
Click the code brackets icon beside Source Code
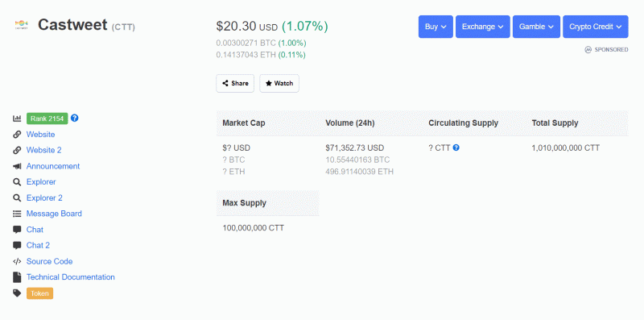17,261
